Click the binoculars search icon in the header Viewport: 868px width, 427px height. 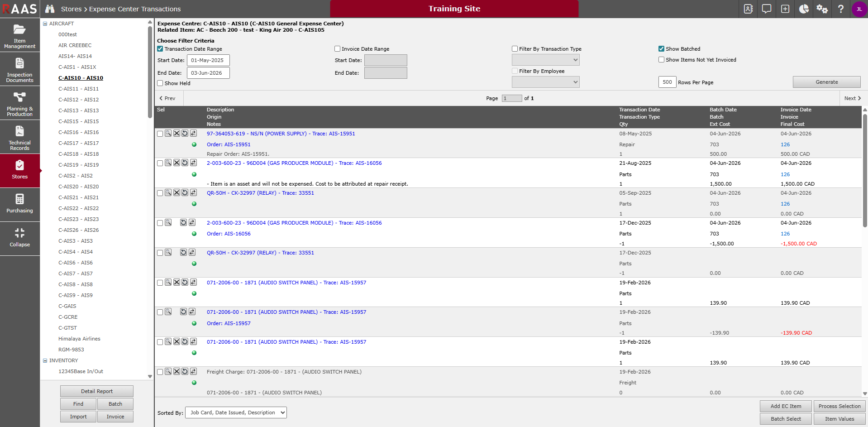pos(50,9)
